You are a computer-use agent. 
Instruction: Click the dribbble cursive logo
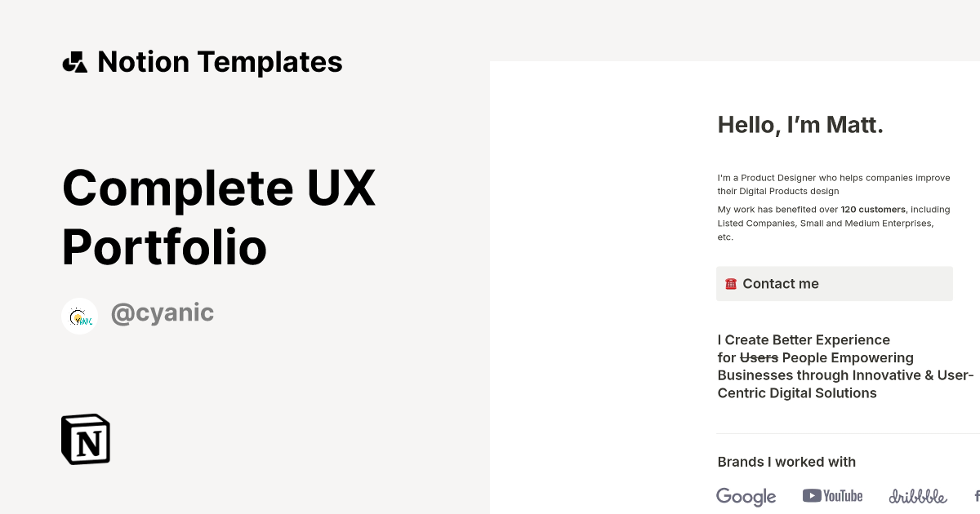tap(916, 495)
